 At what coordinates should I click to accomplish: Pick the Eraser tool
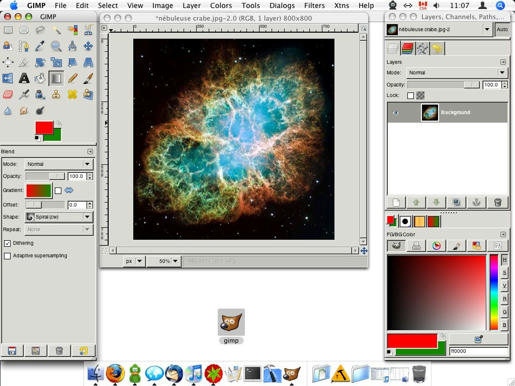[x=8, y=94]
